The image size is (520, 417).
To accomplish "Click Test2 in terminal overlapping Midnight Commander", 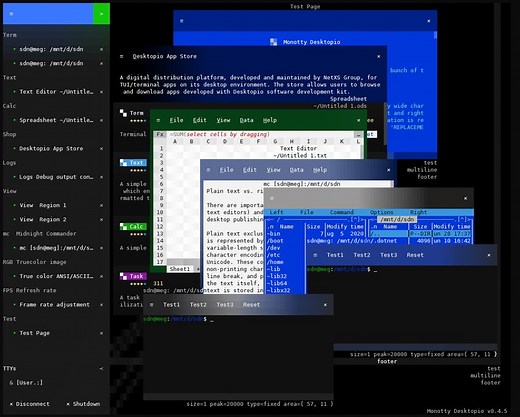I will (x=362, y=255).
